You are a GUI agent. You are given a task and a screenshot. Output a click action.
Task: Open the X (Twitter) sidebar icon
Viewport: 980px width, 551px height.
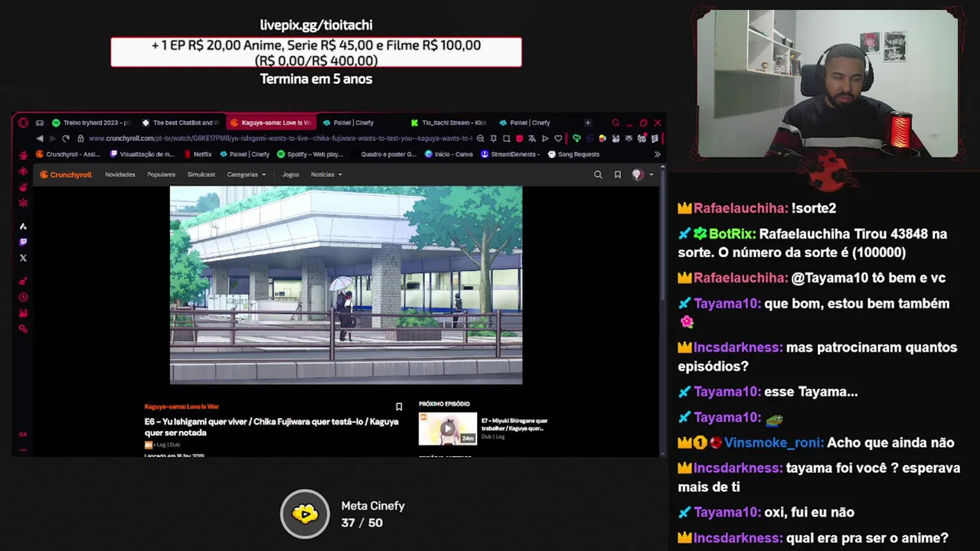click(23, 258)
